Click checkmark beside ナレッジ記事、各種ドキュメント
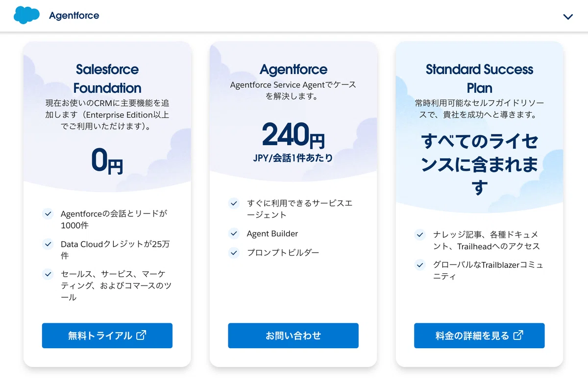 [x=420, y=234]
